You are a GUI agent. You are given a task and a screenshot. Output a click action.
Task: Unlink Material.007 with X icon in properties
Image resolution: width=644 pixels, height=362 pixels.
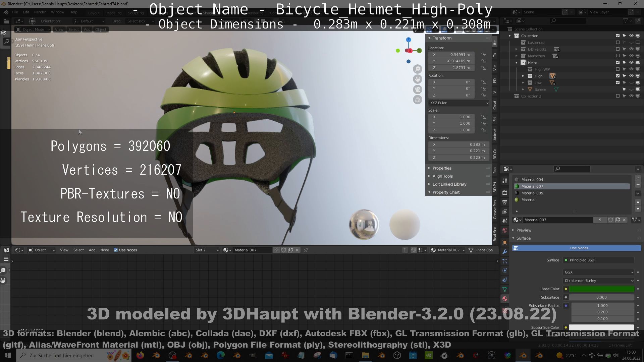[624, 220]
